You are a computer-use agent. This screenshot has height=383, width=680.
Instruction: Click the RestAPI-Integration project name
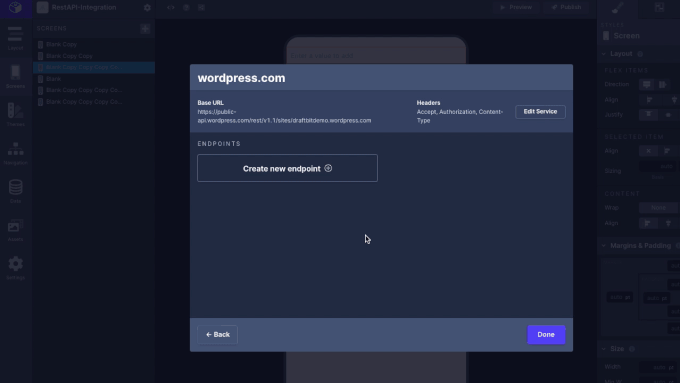click(84, 7)
